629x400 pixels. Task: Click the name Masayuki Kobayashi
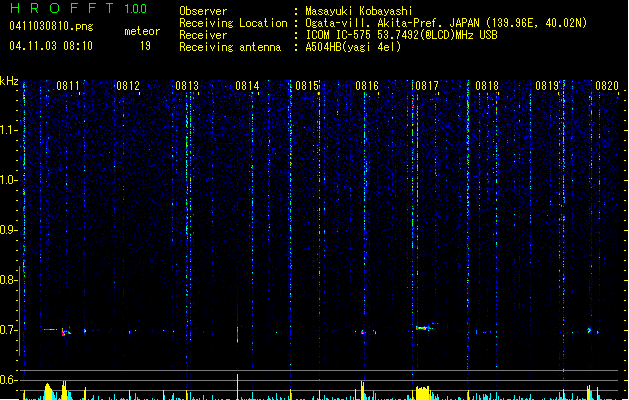pyautogui.click(x=359, y=11)
